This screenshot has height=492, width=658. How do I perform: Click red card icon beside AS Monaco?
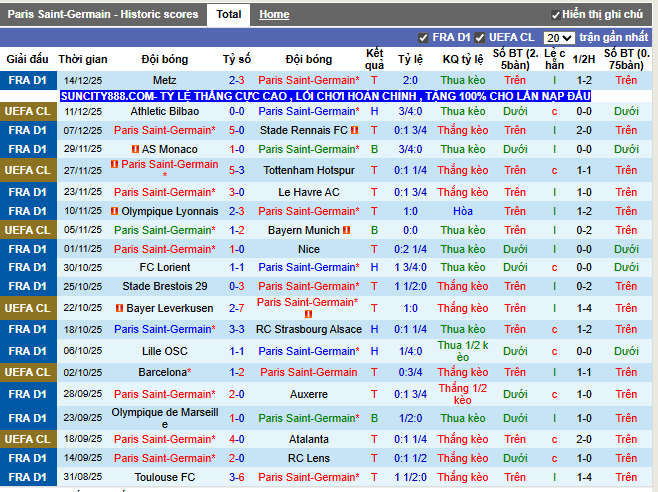(135, 149)
